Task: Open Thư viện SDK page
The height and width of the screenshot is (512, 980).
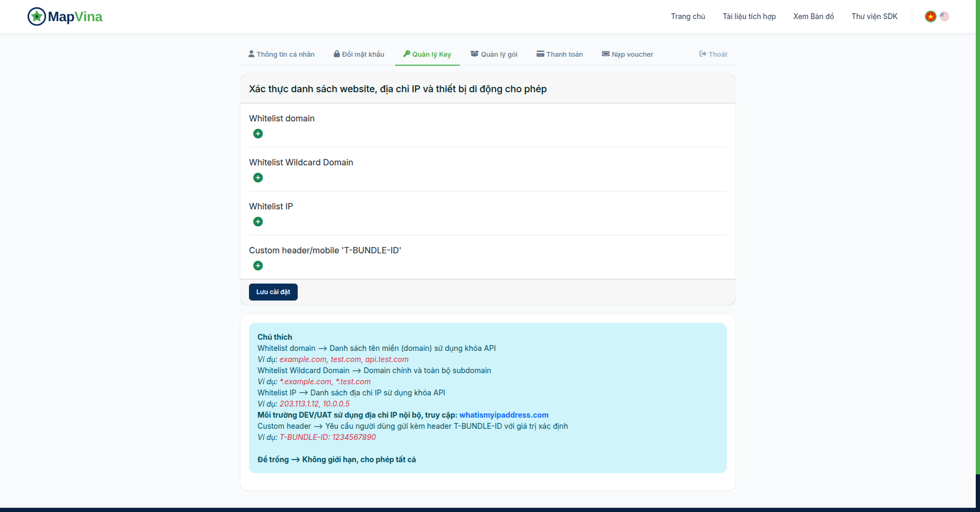Action: coord(875,16)
